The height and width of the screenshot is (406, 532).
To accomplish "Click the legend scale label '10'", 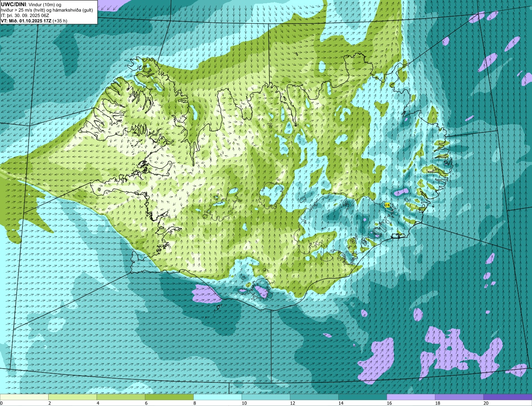I will pyautogui.click(x=244, y=403).
